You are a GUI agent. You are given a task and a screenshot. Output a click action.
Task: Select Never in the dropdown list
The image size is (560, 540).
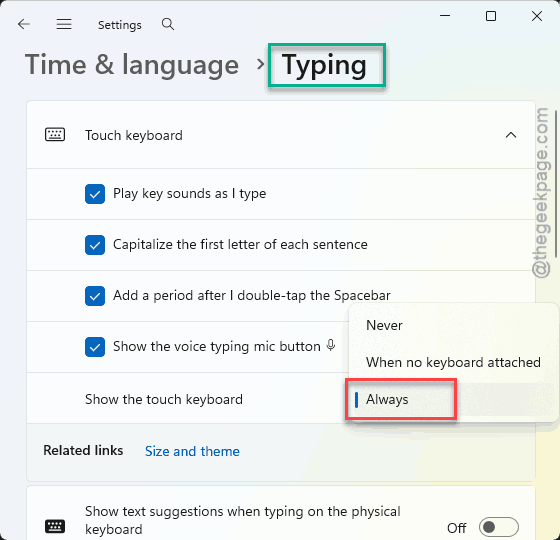click(454, 325)
